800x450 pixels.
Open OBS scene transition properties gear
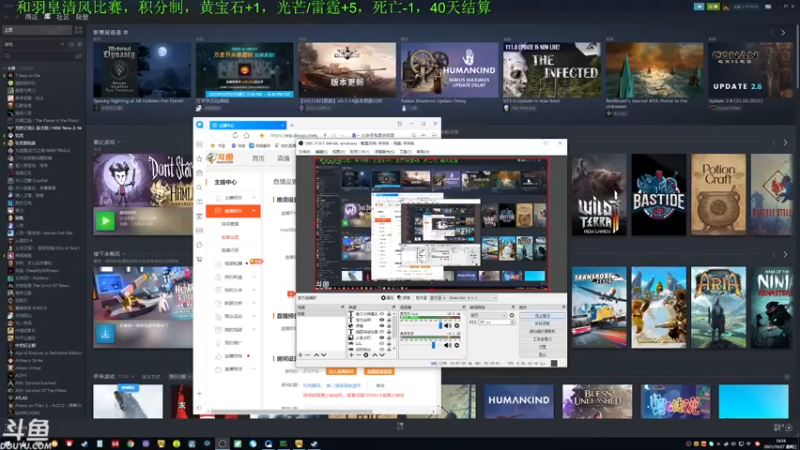coord(512,315)
